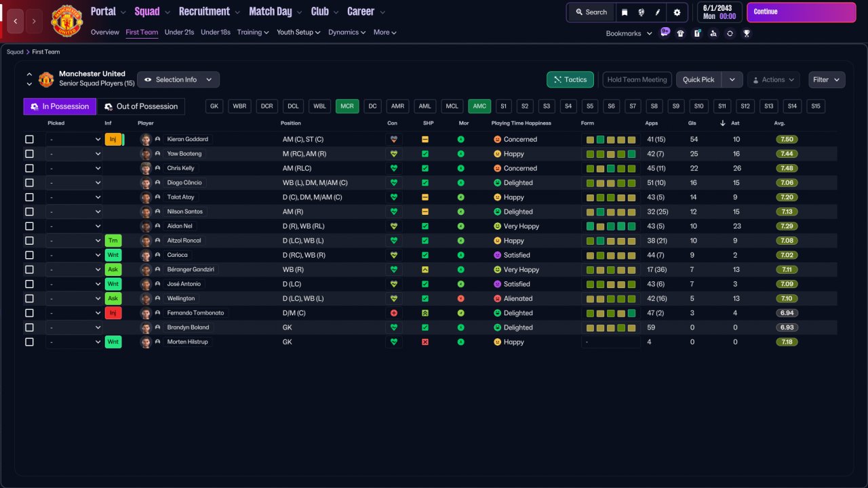Tick the checkbox for Diogo Câncio
The width and height of the screenshot is (868, 488).
(x=29, y=183)
